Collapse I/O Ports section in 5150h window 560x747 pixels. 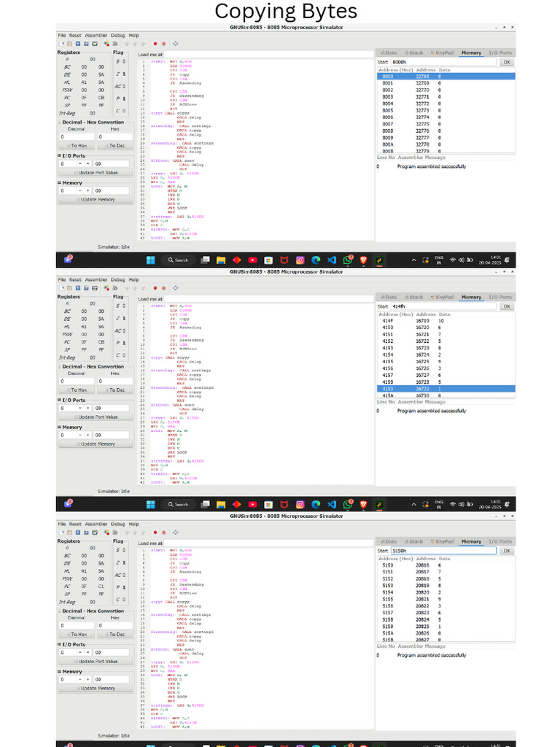pyautogui.click(x=71, y=645)
